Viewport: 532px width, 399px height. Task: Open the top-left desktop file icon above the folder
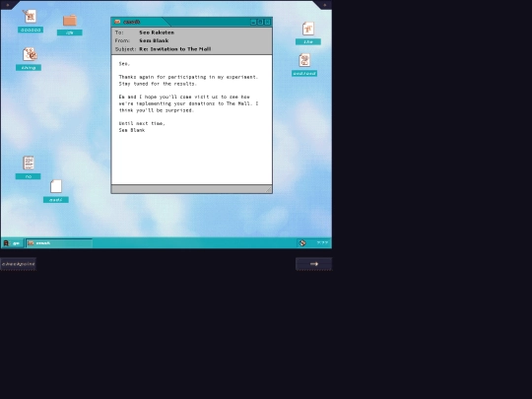(30, 16)
